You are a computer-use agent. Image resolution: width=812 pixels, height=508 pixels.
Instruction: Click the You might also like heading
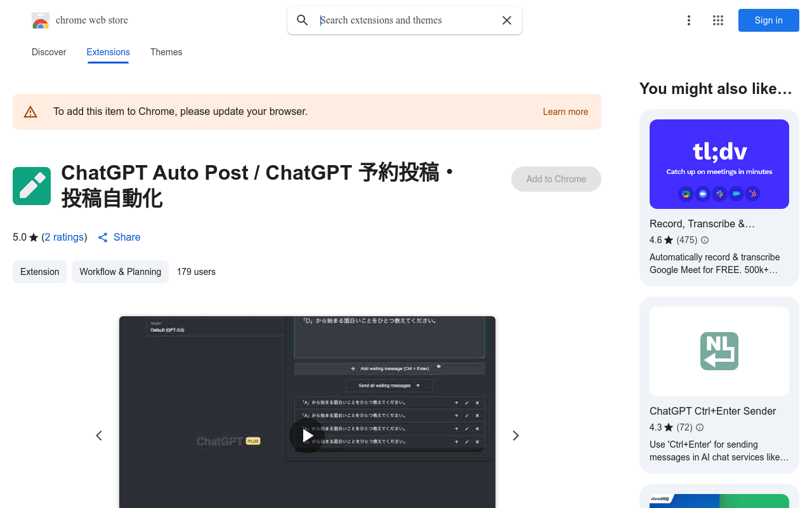click(716, 89)
